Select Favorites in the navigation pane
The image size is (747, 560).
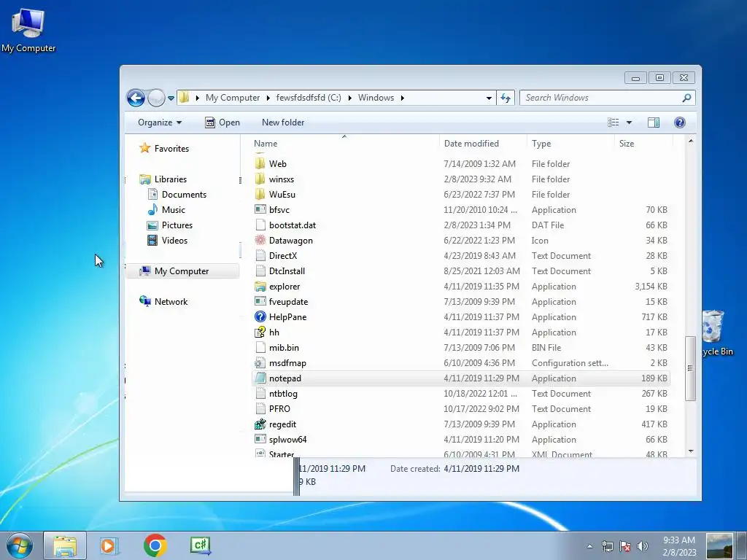164,149
